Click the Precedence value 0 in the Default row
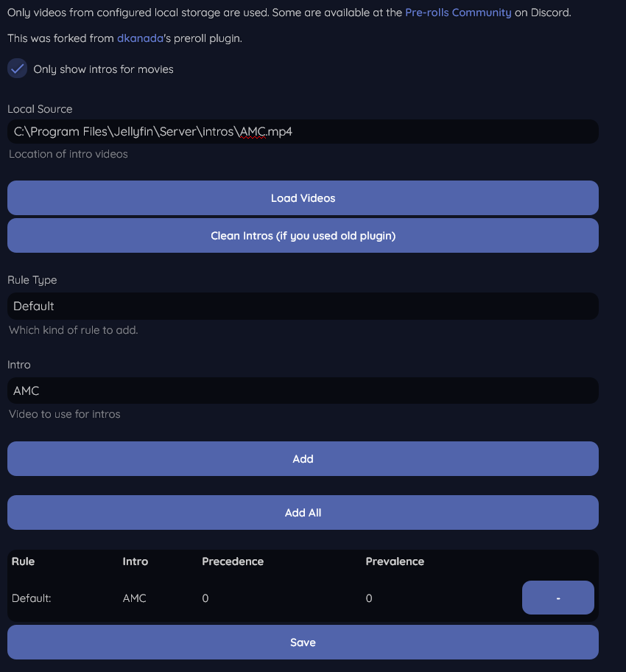The height and width of the screenshot is (672, 626). [x=205, y=598]
